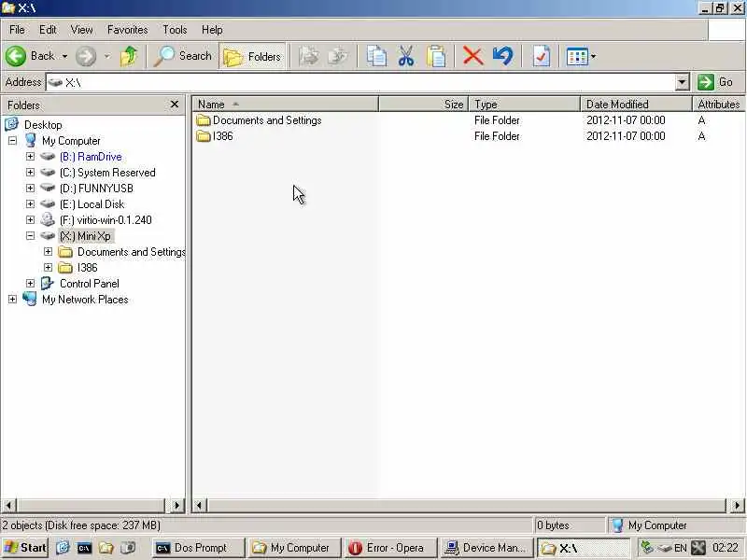Switch to My Computer taskbar window
Screen dimensions: 747x560
[x=295, y=548]
